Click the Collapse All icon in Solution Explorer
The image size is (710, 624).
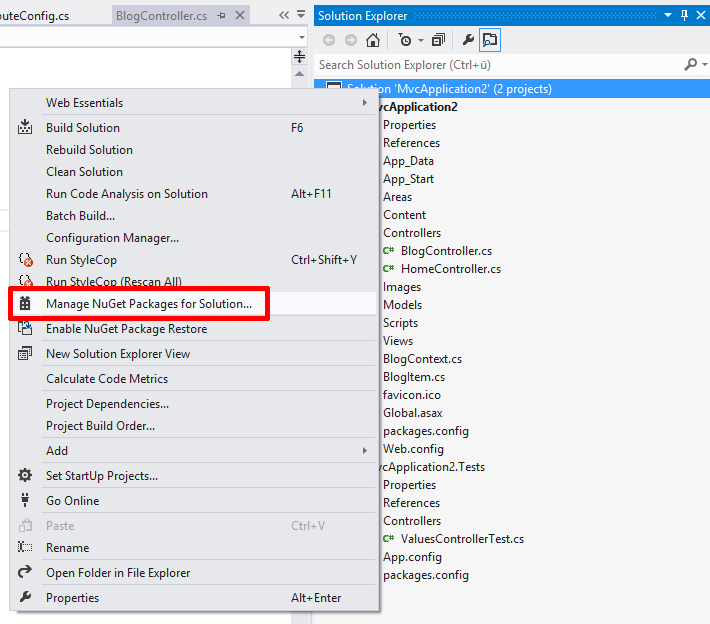tap(438, 40)
